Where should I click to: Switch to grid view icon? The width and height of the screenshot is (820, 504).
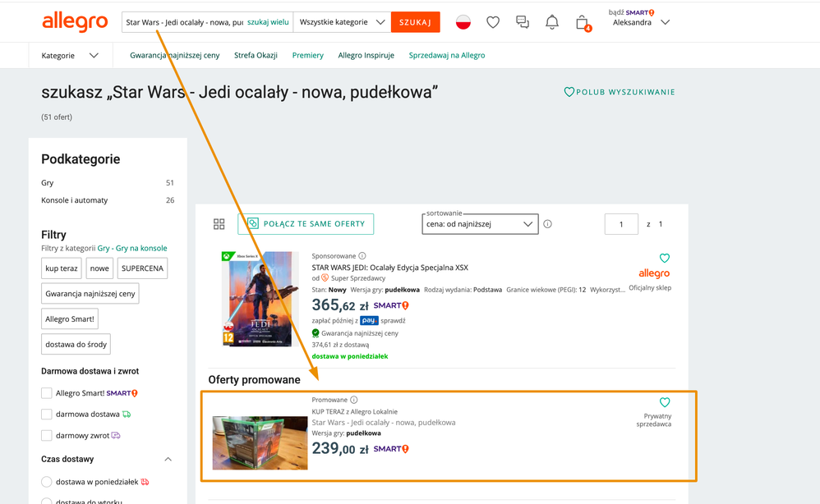tap(219, 224)
